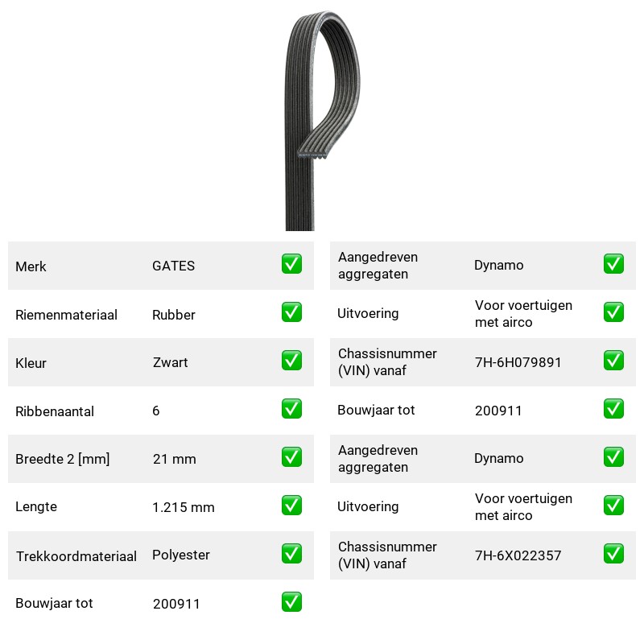Click the checkmark in the Ribbenaantal row
This screenshot has height=644, width=644.
tap(291, 409)
